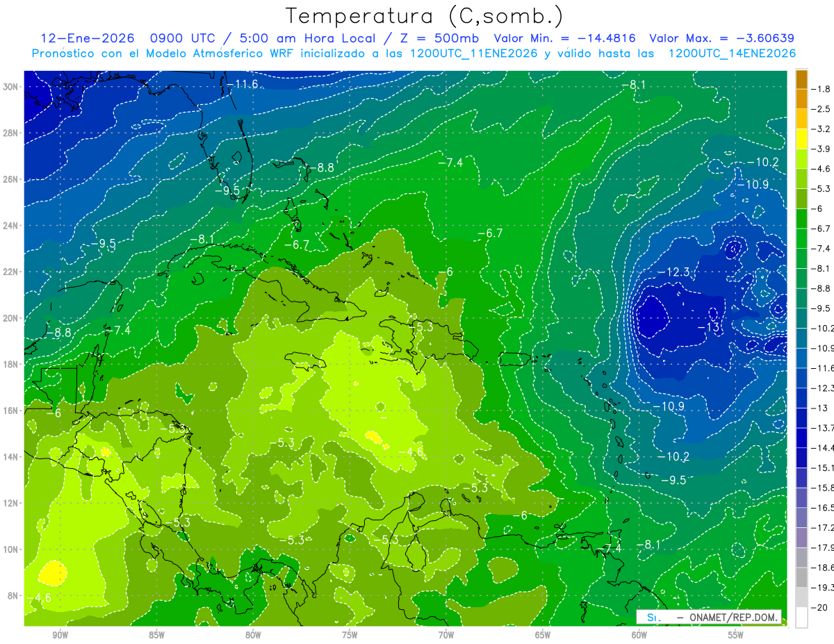Click the "70W" longitude axis label

point(446,634)
